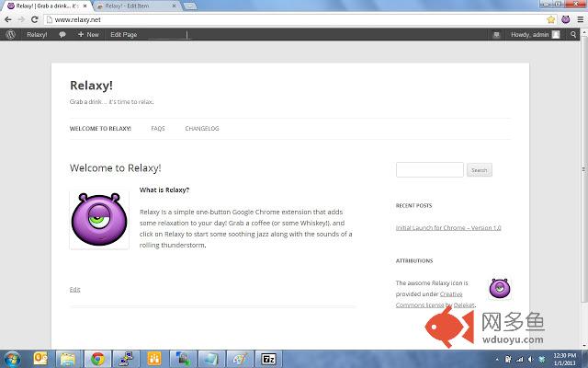
Task: Open the '+ New' admin bar menu
Action: tap(88, 35)
